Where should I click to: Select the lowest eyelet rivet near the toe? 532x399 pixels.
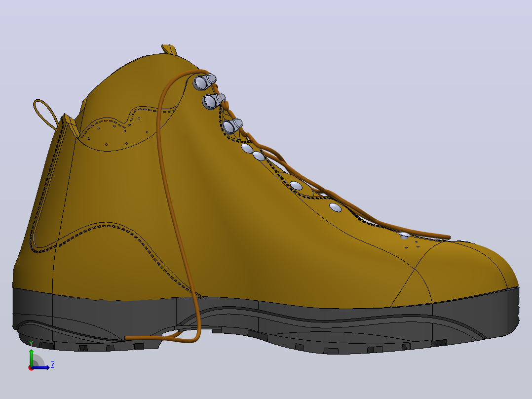[x=405, y=236]
